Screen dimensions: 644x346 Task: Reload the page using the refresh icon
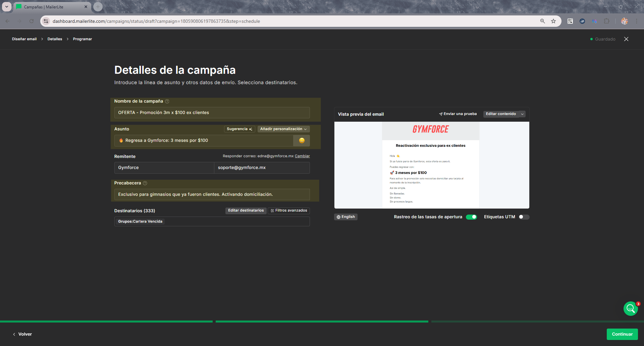click(32, 21)
